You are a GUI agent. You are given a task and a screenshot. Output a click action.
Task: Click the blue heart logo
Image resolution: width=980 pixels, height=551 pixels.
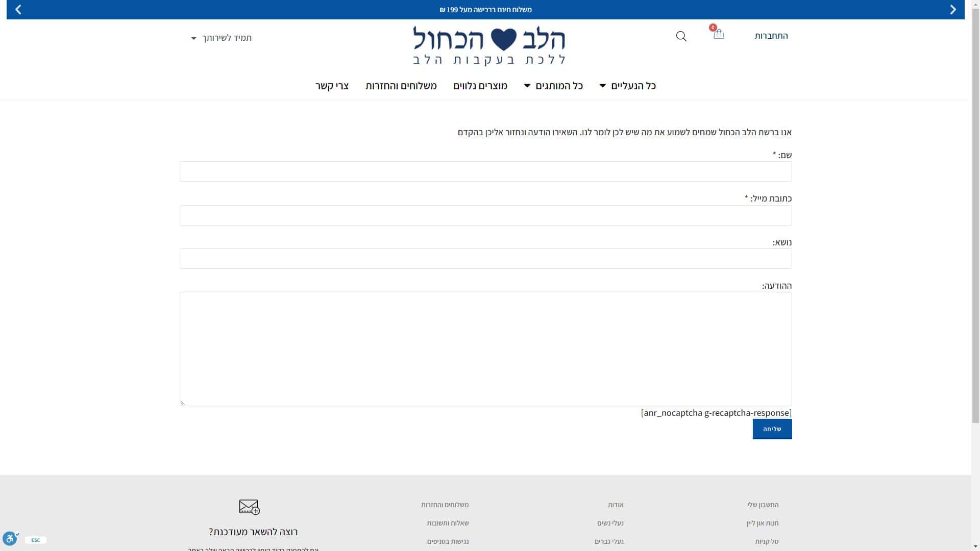click(x=503, y=39)
